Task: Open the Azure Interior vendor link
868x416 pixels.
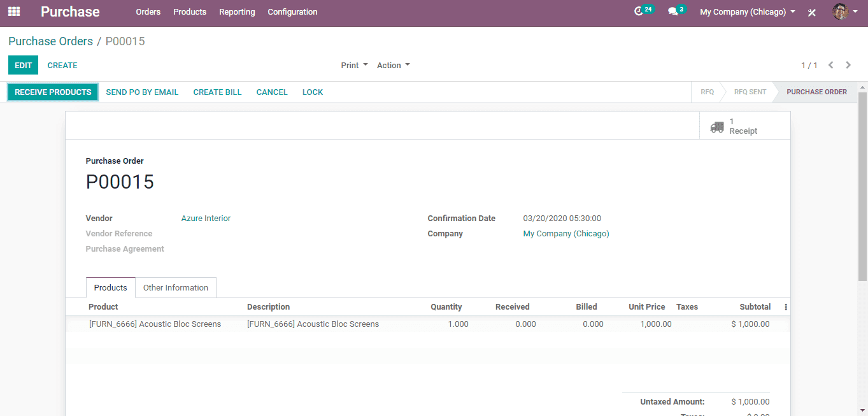Action: point(206,219)
